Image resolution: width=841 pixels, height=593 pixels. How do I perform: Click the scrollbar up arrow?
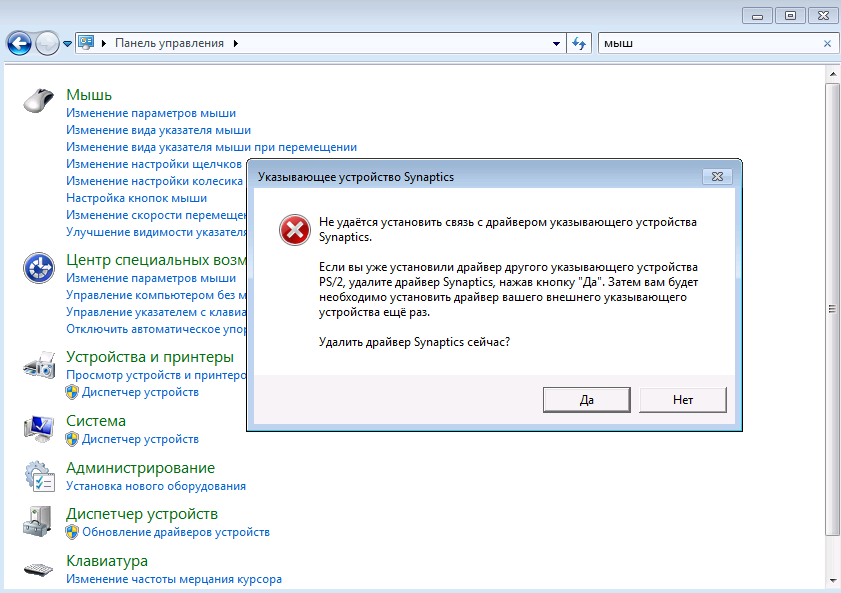tap(832, 74)
